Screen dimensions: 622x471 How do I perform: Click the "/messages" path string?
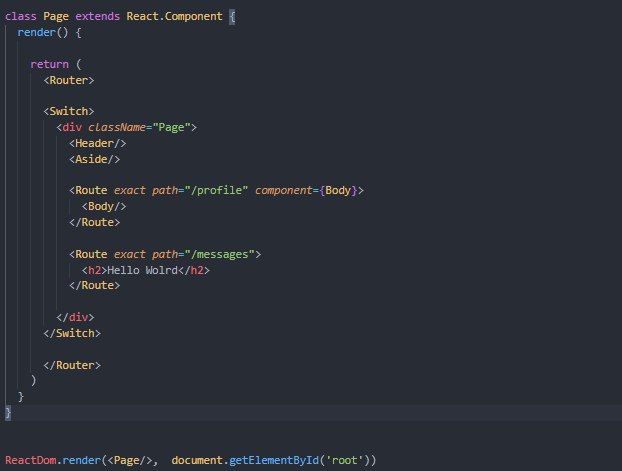pyautogui.click(x=219, y=254)
